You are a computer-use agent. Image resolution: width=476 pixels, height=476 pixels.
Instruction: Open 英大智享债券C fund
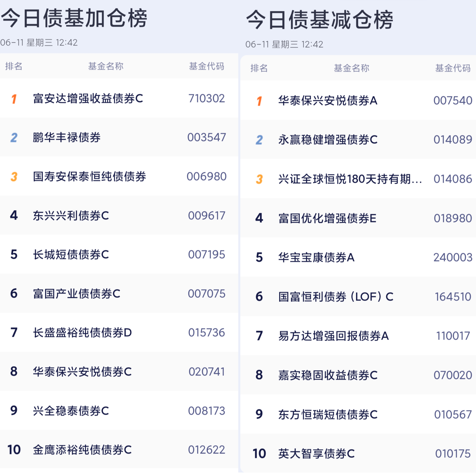pos(317,454)
